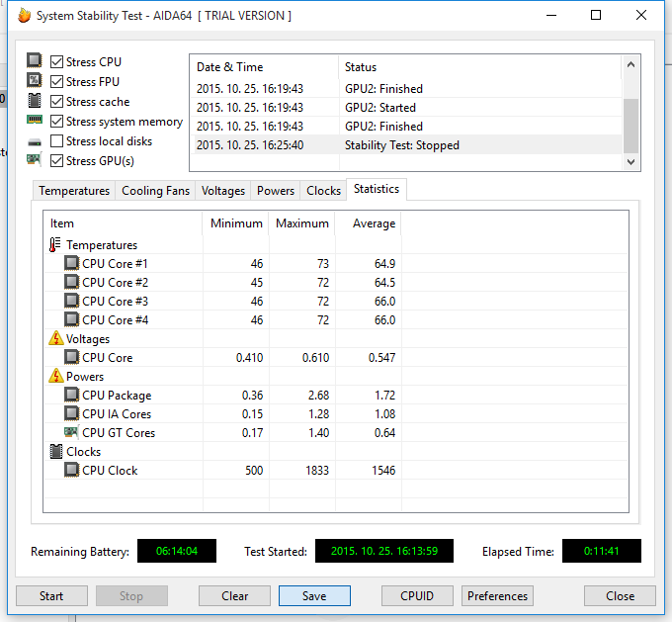Click CPU GT Cores average 0.64
The image size is (672, 622).
tap(384, 433)
